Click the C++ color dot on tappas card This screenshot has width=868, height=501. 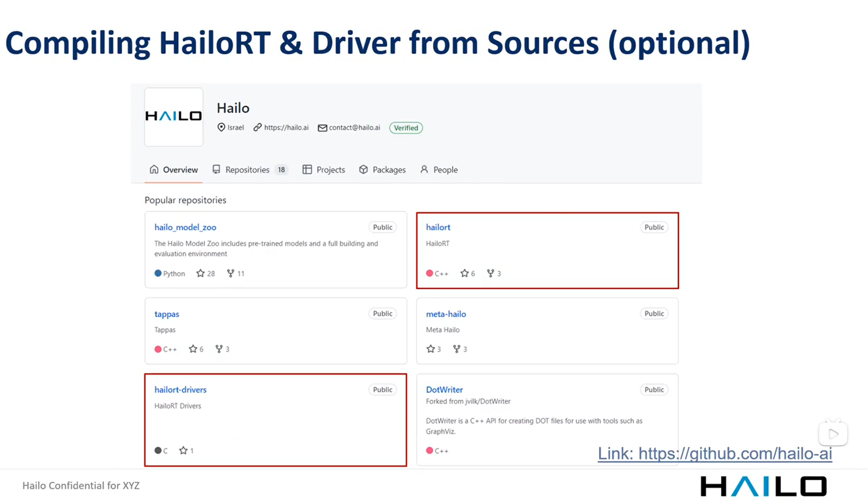(158, 349)
